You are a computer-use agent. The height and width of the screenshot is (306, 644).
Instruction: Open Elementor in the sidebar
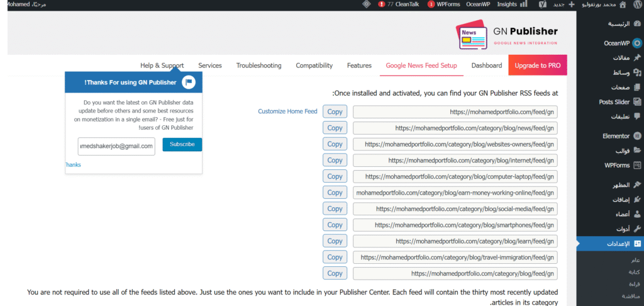point(621,136)
